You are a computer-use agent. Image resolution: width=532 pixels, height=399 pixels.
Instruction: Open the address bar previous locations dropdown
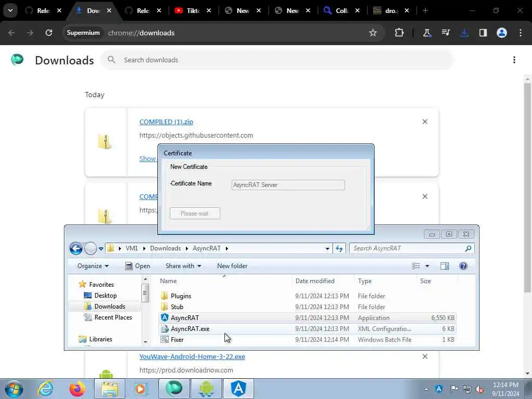[x=327, y=248]
